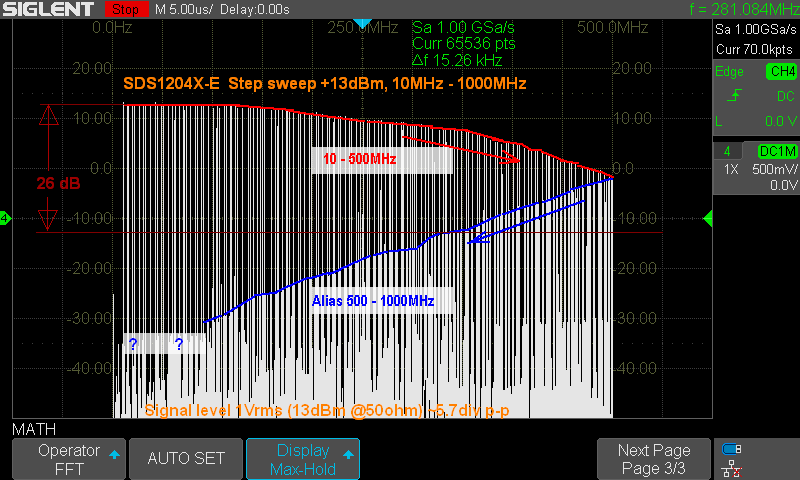This screenshot has width=800, height=480.
Task: Select the Edge trigger type label
Action: point(729,71)
